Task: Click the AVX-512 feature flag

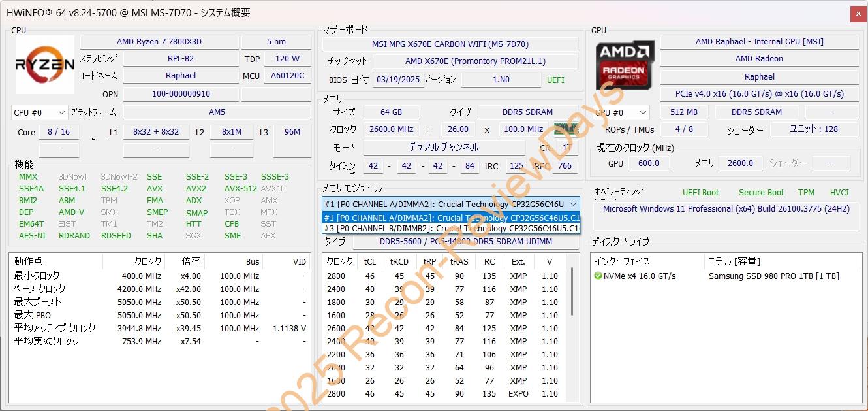Action: [x=240, y=189]
